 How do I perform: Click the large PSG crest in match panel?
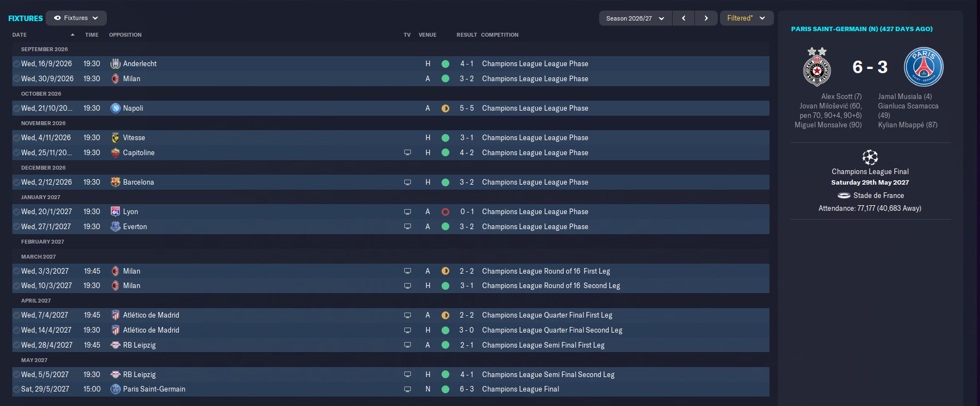tap(924, 67)
